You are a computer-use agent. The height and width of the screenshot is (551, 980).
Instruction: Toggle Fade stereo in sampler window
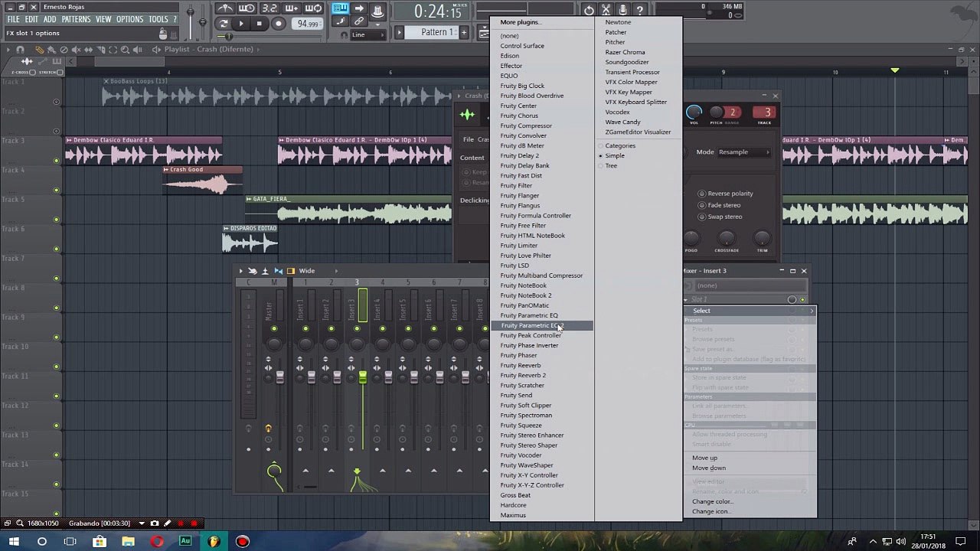[x=702, y=205]
